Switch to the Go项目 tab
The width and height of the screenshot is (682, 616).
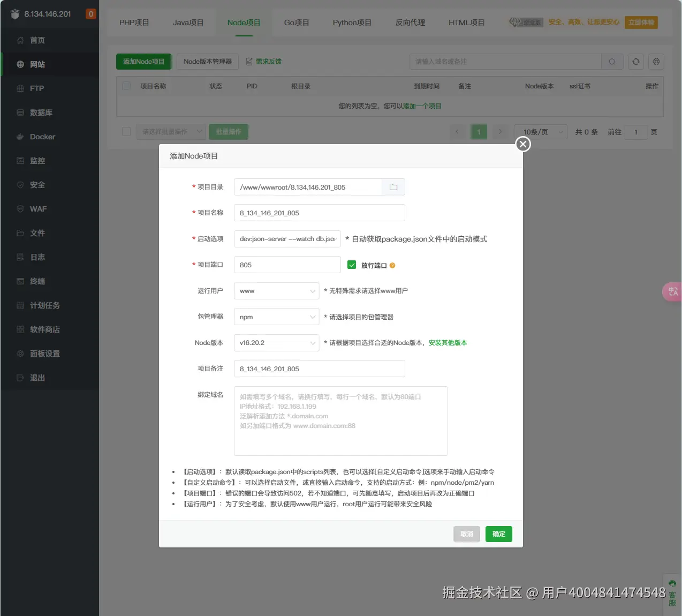[x=297, y=22]
